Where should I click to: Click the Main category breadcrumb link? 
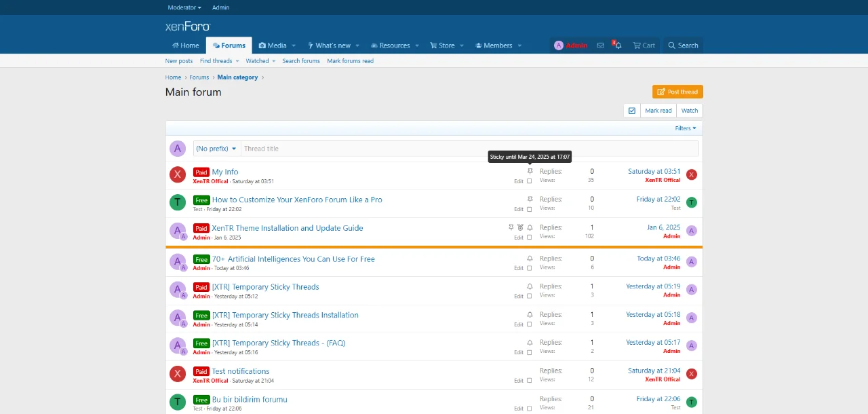coord(237,77)
